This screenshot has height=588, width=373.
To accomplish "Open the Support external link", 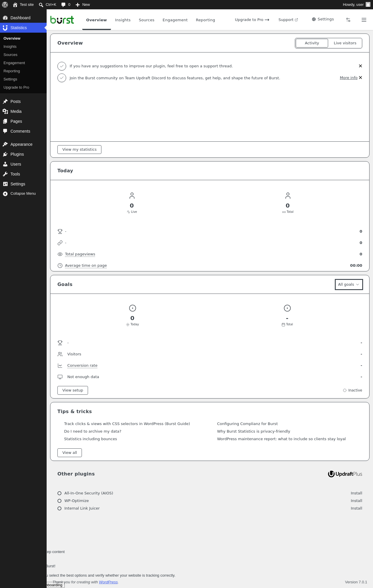I will click(x=288, y=20).
